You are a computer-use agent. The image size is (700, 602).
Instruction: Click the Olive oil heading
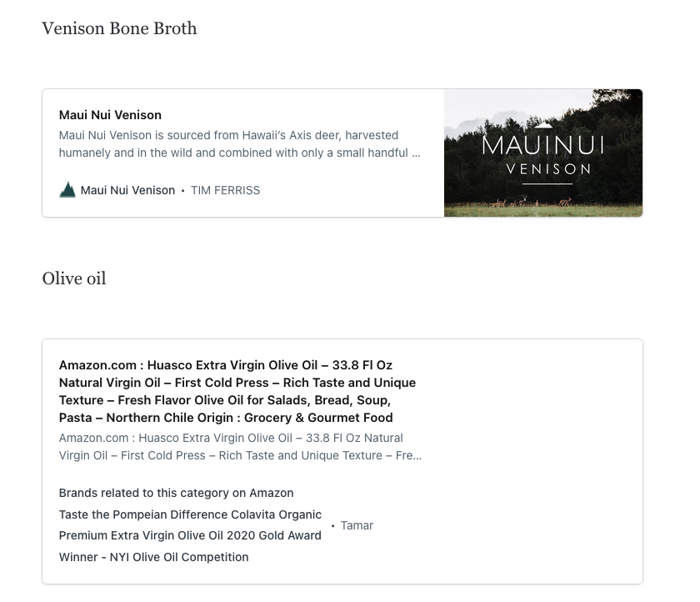[x=74, y=278]
